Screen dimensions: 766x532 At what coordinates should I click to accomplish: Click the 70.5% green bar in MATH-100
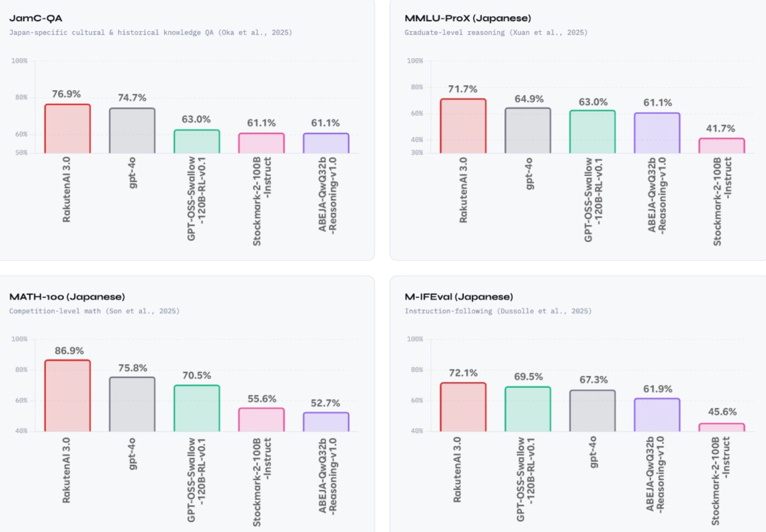(196, 409)
